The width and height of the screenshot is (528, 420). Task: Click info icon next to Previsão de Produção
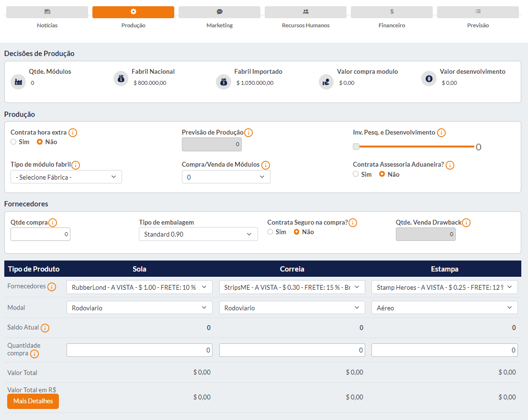click(x=248, y=133)
